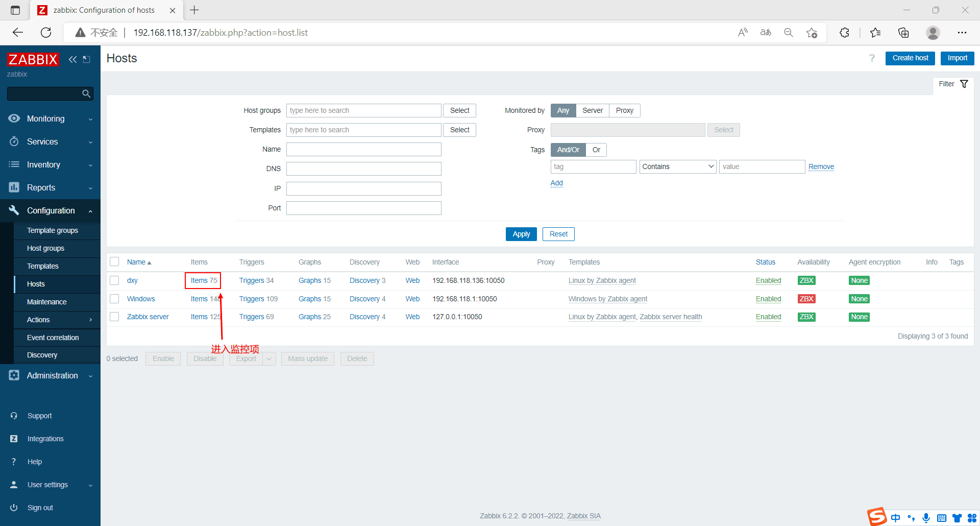Open Host groups in Configuration
This screenshot has height=526, width=980.
45,248
